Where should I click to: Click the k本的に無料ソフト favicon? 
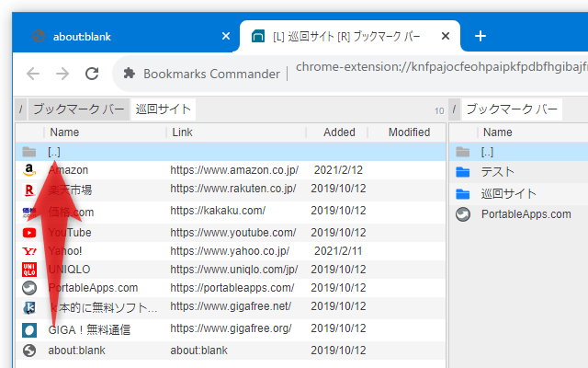tap(29, 308)
